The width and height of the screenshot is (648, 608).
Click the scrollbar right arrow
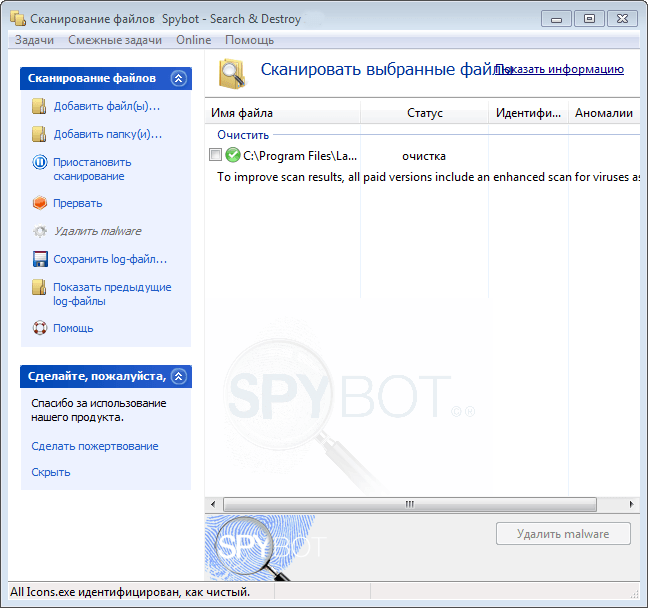tap(631, 504)
